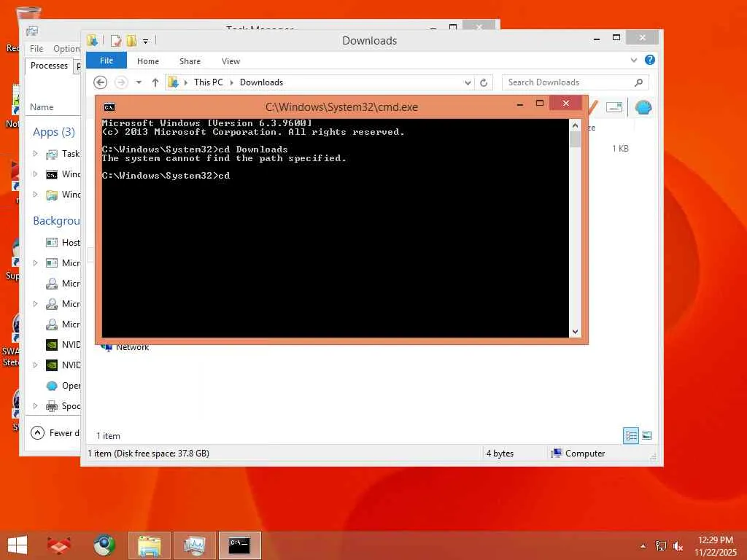Click the Background processes group header
This screenshot has height=560, width=747.
click(x=56, y=221)
